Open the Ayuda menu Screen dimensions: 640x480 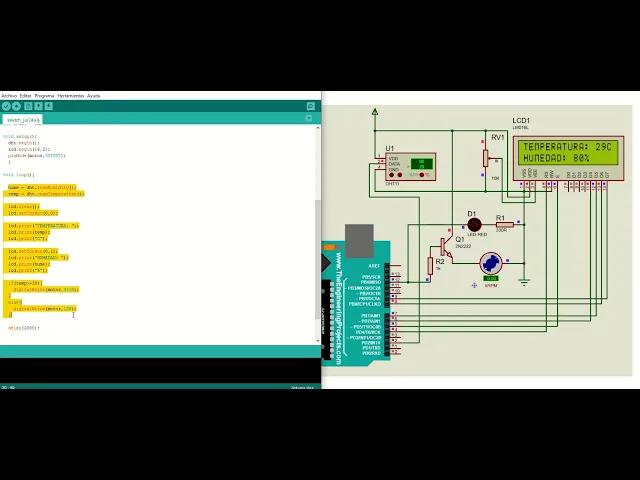[93, 96]
